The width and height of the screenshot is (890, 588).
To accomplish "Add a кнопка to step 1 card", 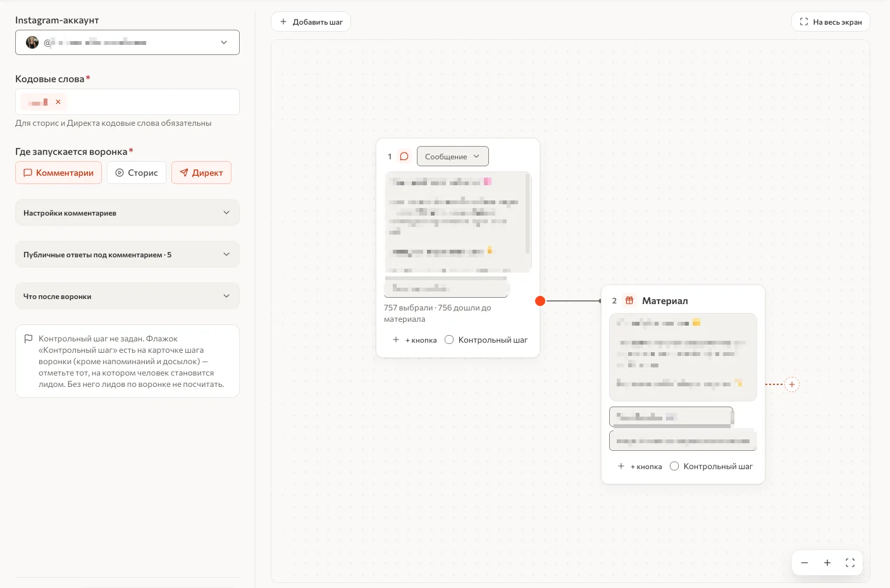I will coord(415,340).
